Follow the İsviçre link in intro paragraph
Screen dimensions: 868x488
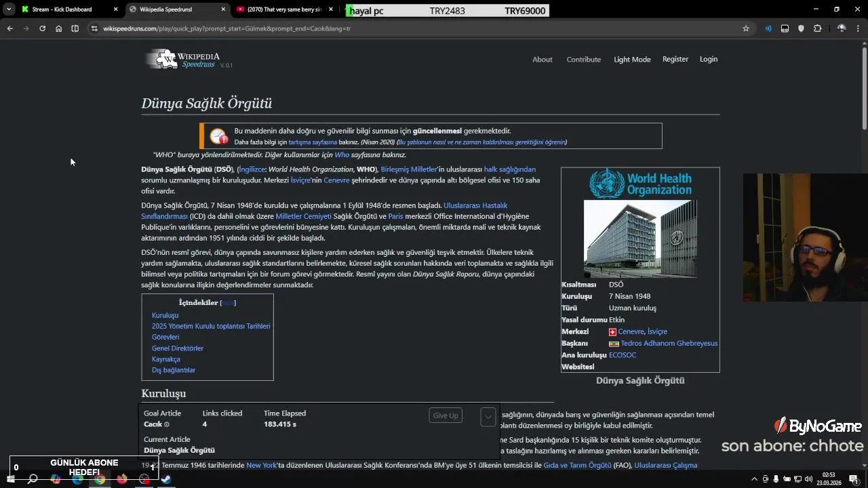coord(300,180)
